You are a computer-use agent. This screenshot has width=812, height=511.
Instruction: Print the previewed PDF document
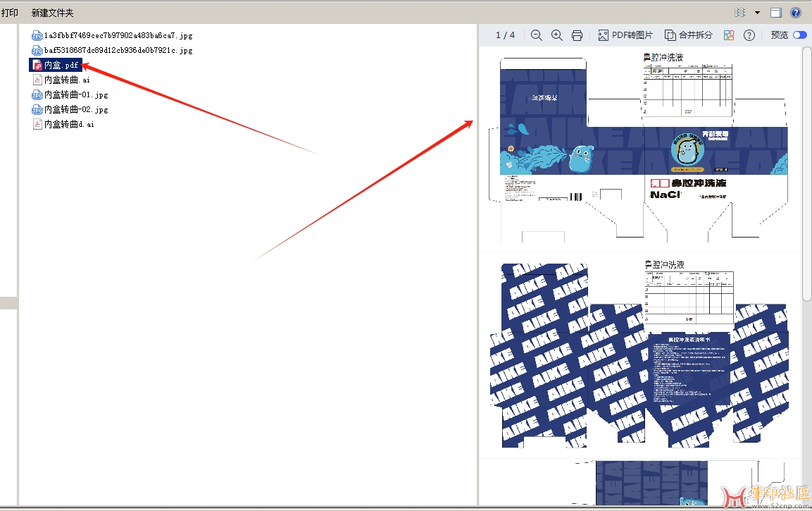coord(577,35)
